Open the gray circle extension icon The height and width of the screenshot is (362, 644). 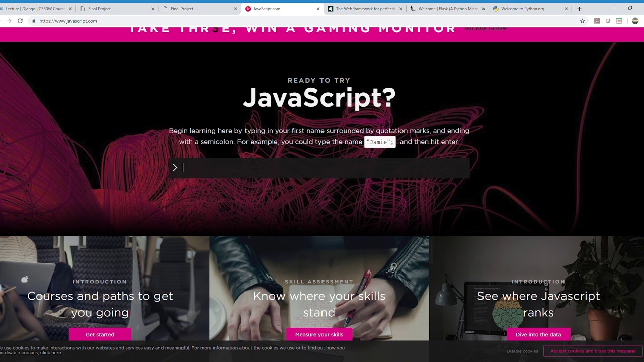pos(608,21)
